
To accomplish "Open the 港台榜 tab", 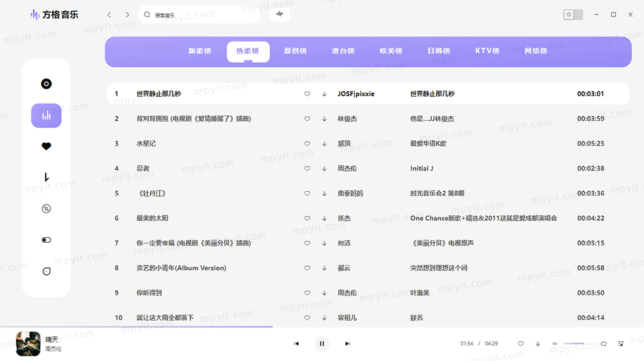I will pos(343,51).
